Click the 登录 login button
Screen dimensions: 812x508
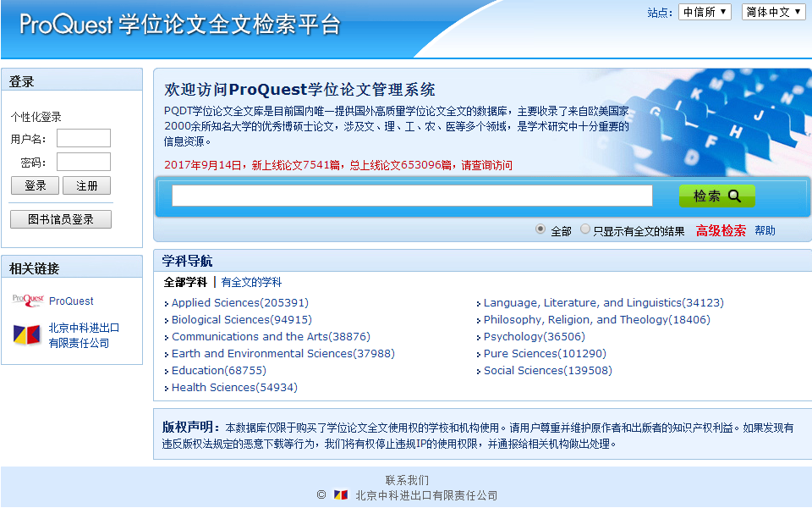tap(36, 185)
